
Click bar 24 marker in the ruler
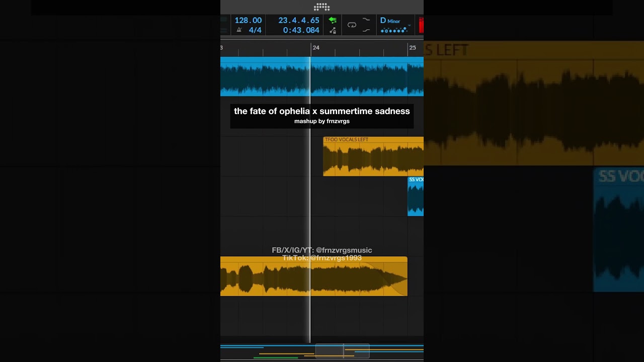pyautogui.click(x=315, y=48)
